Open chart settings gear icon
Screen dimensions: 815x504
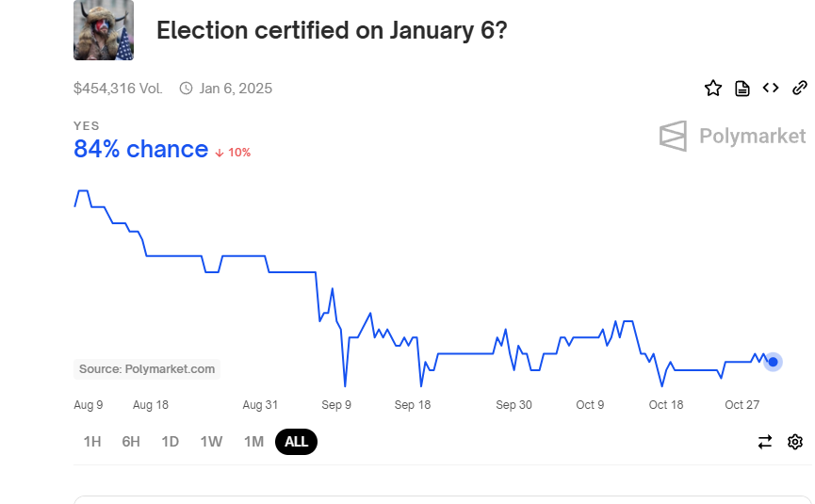pos(795,442)
